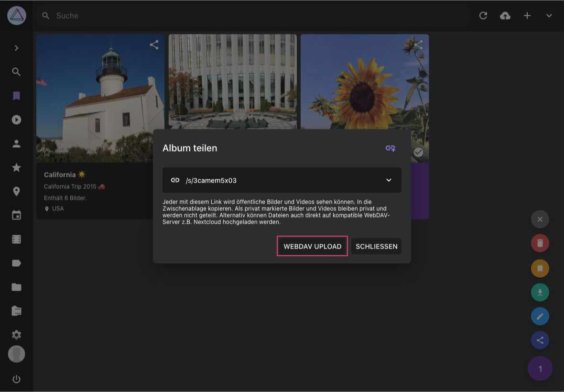Click the plus icon to add album

(x=527, y=16)
